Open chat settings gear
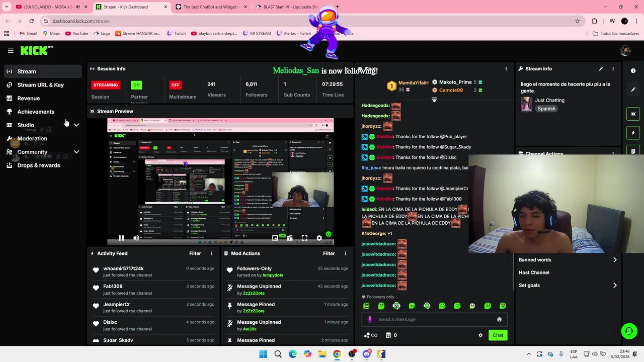 pos(480,335)
